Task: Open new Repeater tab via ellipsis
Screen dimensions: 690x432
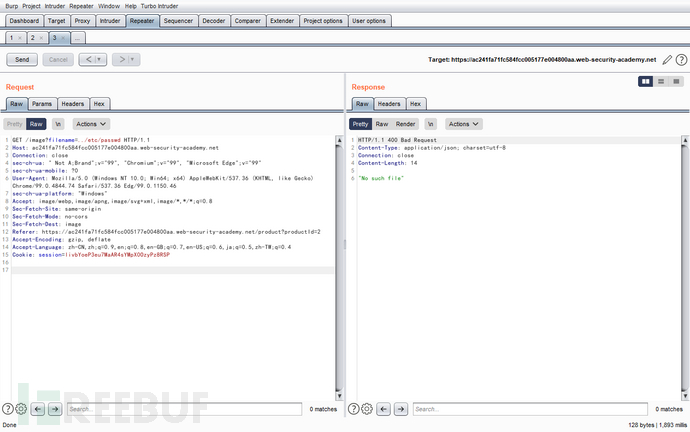Action: coord(77,38)
